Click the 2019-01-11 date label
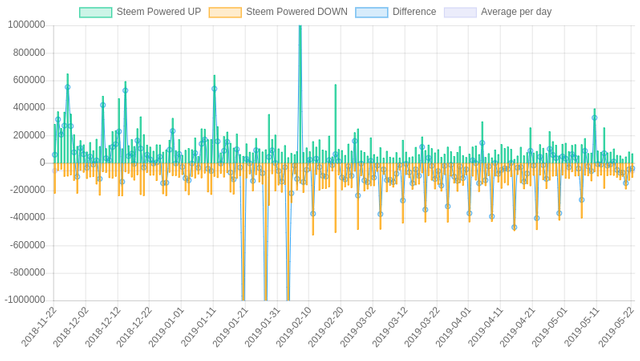This screenshot has height=361, width=640. [x=198, y=327]
